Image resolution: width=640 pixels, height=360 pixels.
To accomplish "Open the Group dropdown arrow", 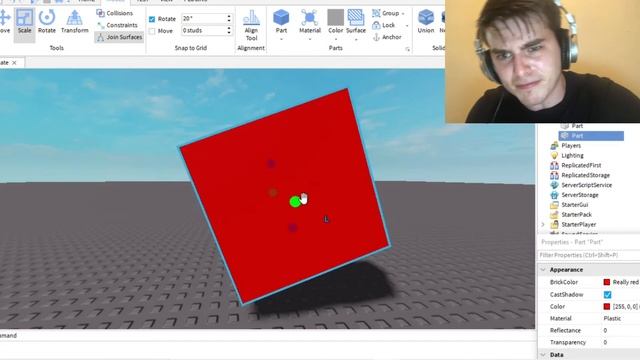I will pos(403,13).
